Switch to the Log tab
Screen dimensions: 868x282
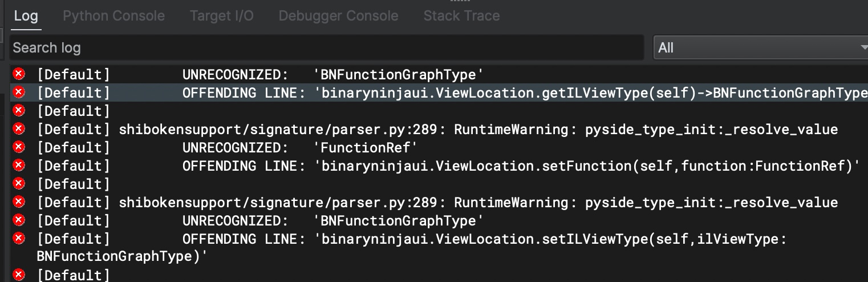point(26,15)
